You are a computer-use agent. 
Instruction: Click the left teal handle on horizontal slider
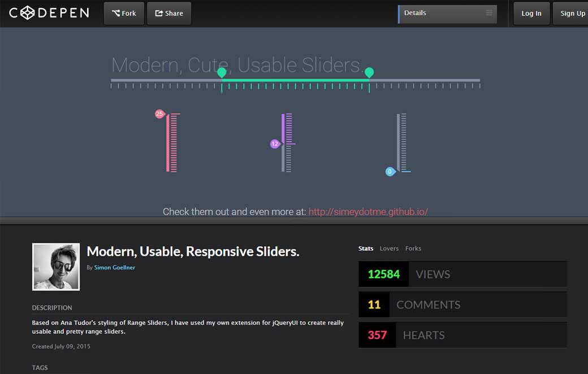point(222,72)
